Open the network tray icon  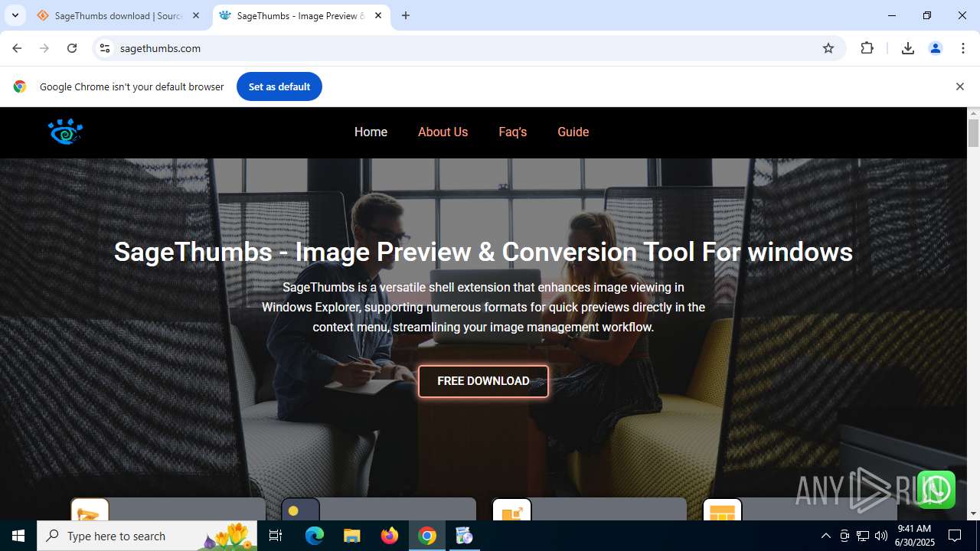point(863,536)
